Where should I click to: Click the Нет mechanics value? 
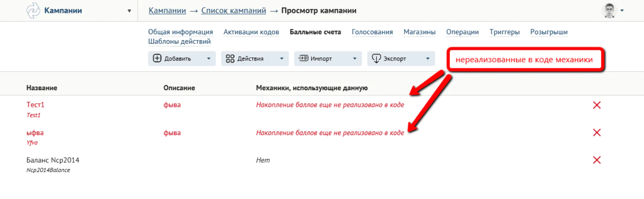click(x=263, y=160)
